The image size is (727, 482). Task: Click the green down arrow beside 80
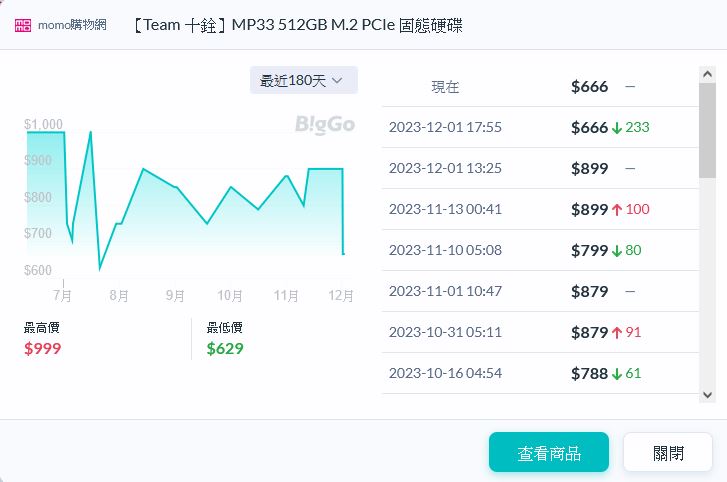617,250
